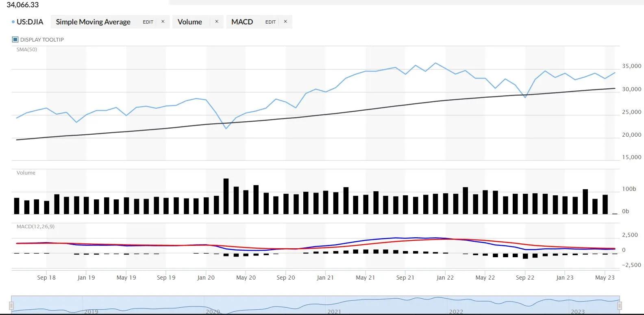Edit the Simple Moving Average settings

point(148,22)
